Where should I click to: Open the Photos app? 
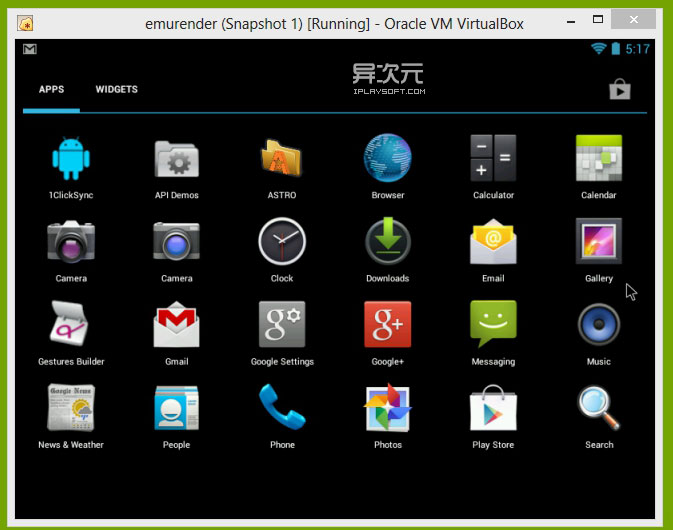388,407
